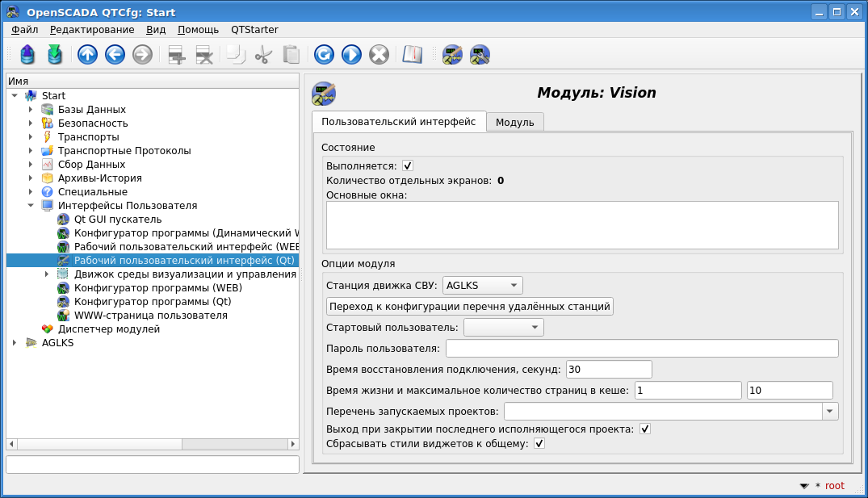Click the search field below the tree
The height and width of the screenshot is (498, 868).
click(x=153, y=464)
